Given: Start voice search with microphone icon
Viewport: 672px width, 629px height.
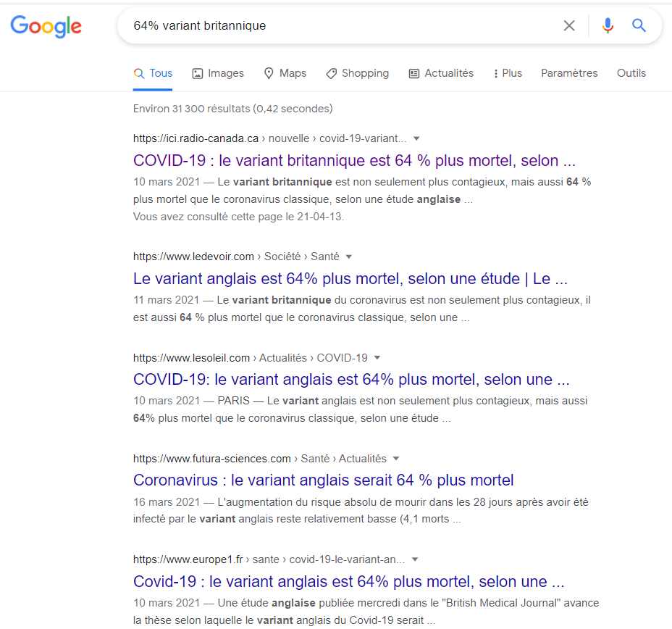Looking at the screenshot, I should pyautogui.click(x=608, y=26).
